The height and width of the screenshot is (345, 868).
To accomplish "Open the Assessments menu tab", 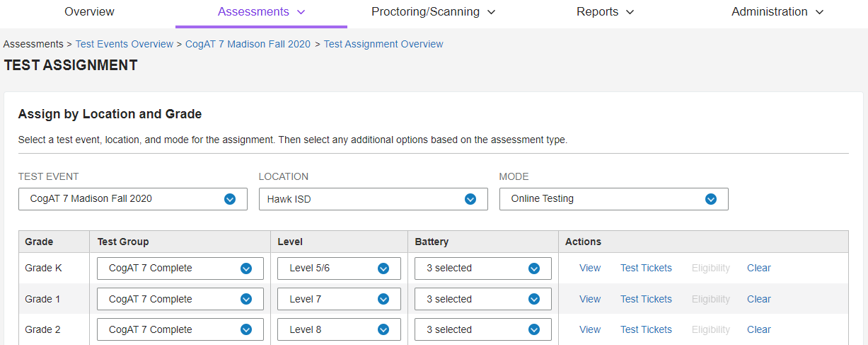I will [x=261, y=12].
